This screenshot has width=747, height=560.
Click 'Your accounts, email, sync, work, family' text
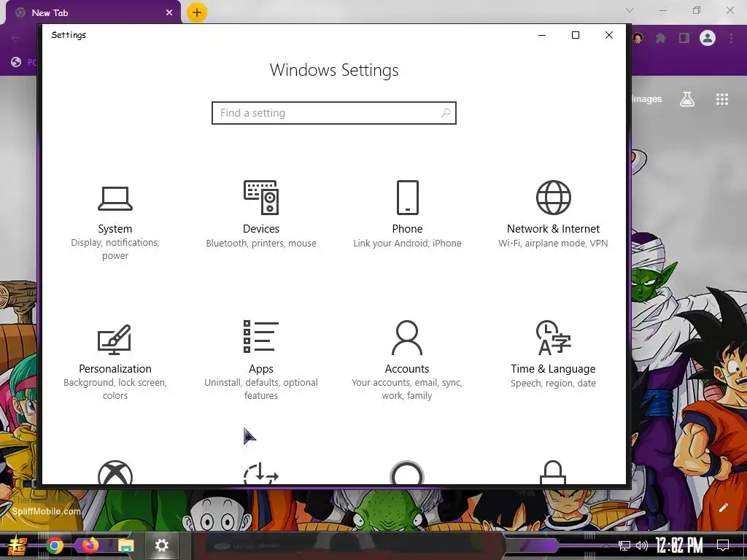407,389
